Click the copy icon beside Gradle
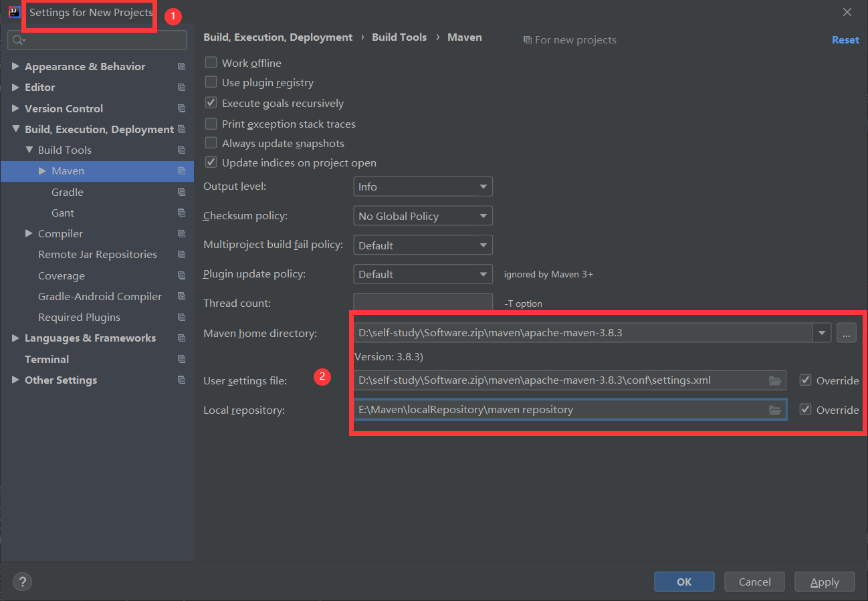The height and width of the screenshot is (601, 868). click(x=181, y=192)
